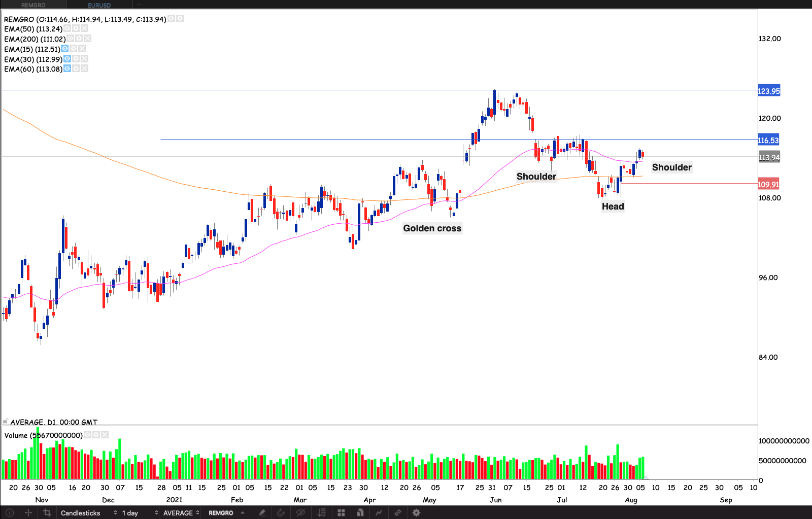Viewport: 812px width, 519px height.
Task: Select the crosshair cursor tool
Action: 28,513
